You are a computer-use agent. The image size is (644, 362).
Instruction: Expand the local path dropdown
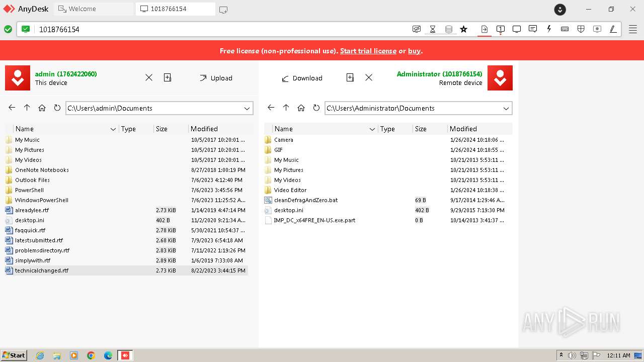(247, 108)
